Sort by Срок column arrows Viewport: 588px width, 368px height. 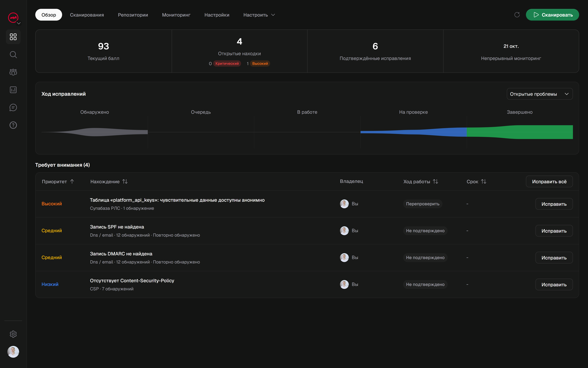pos(484,181)
